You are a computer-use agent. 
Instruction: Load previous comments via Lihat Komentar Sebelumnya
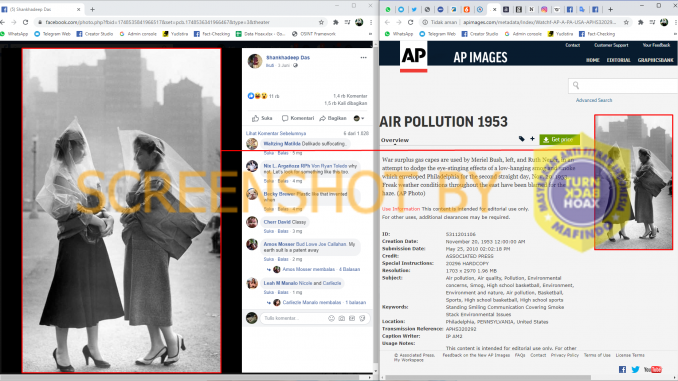point(276,133)
